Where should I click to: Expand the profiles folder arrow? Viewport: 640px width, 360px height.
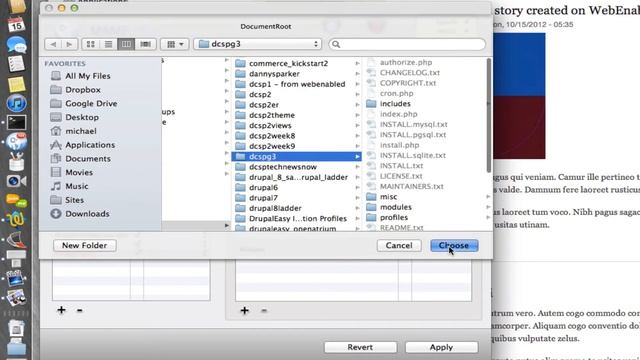pos(488,218)
